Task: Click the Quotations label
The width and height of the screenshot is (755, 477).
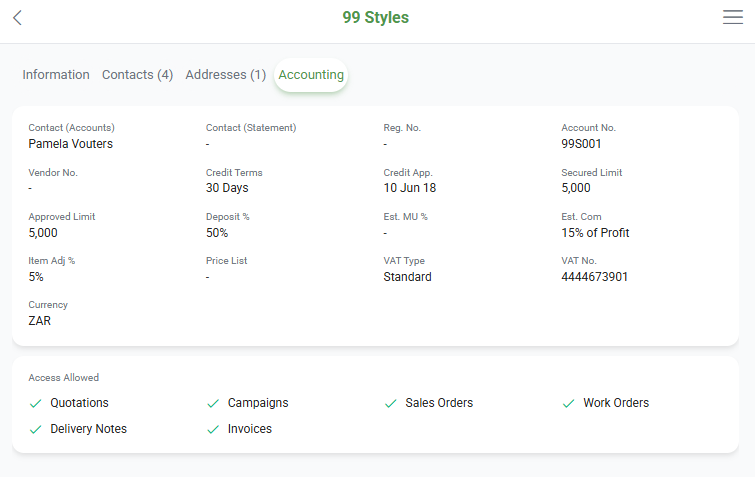Action: click(79, 403)
